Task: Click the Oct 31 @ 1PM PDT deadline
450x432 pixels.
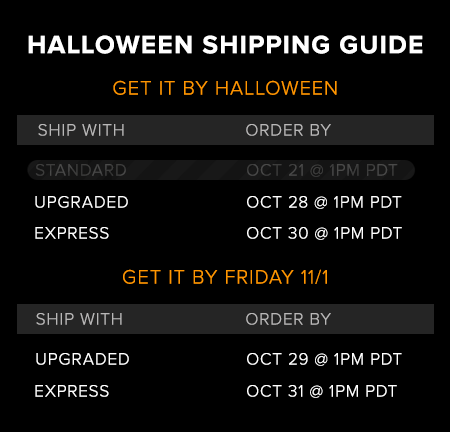Action: (322, 391)
